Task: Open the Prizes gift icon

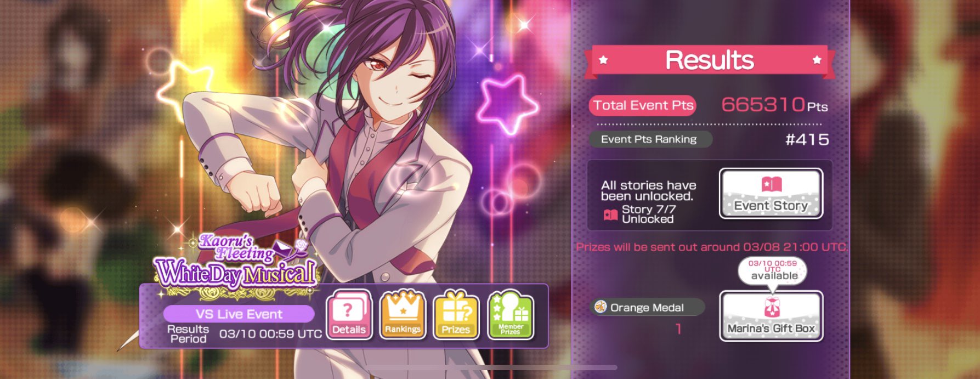Action: click(x=456, y=315)
